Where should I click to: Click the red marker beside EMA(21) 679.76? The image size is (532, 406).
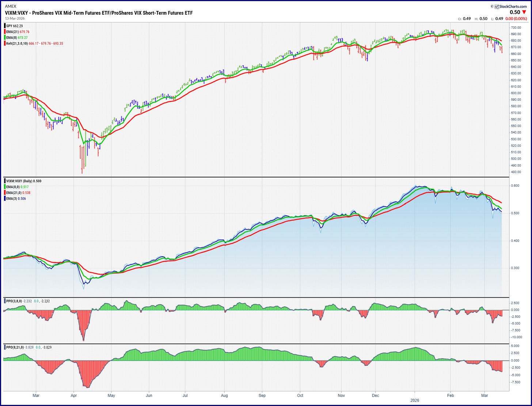pyautogui.click(x=5, y=32)
